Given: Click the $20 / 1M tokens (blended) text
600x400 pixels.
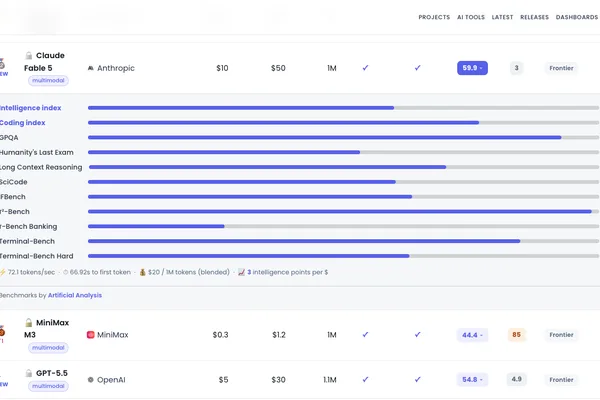Looking at the screenshot, I should click(189, 272).
